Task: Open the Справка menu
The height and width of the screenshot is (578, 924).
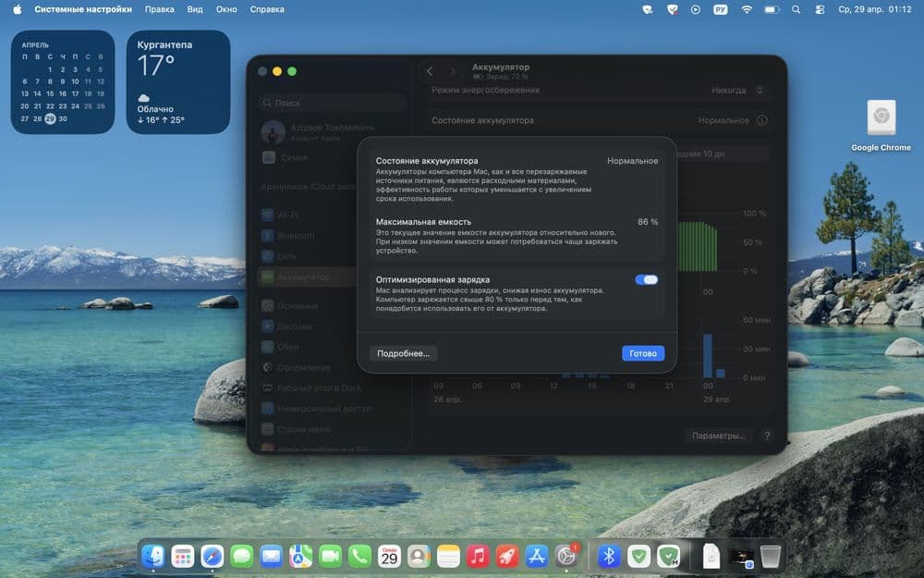Action: coord(267,9)
